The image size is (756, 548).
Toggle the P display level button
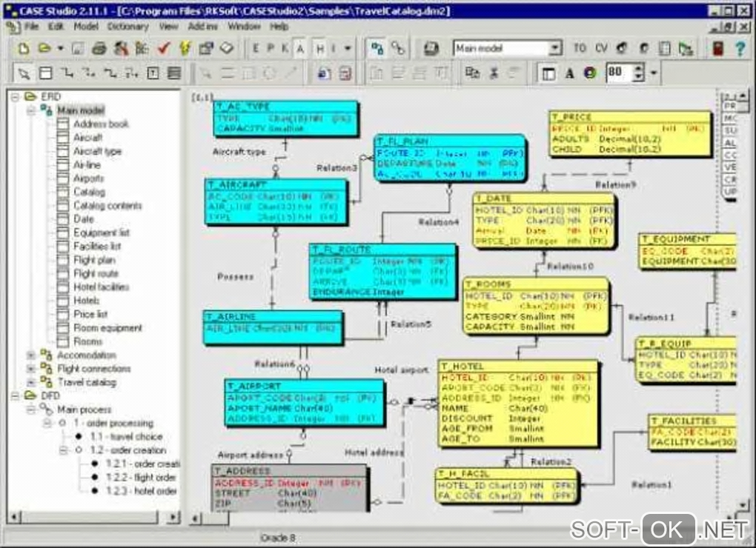[x=270, y=48]
